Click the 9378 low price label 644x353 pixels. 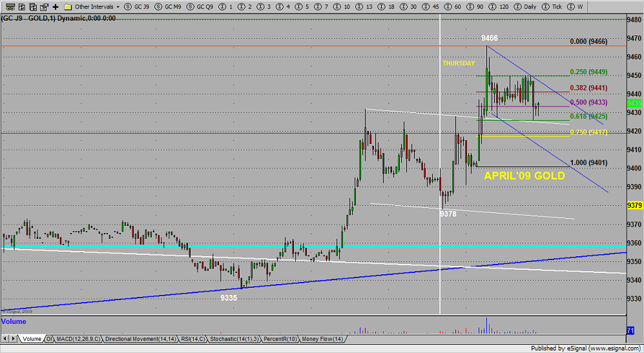pos(448,214)
